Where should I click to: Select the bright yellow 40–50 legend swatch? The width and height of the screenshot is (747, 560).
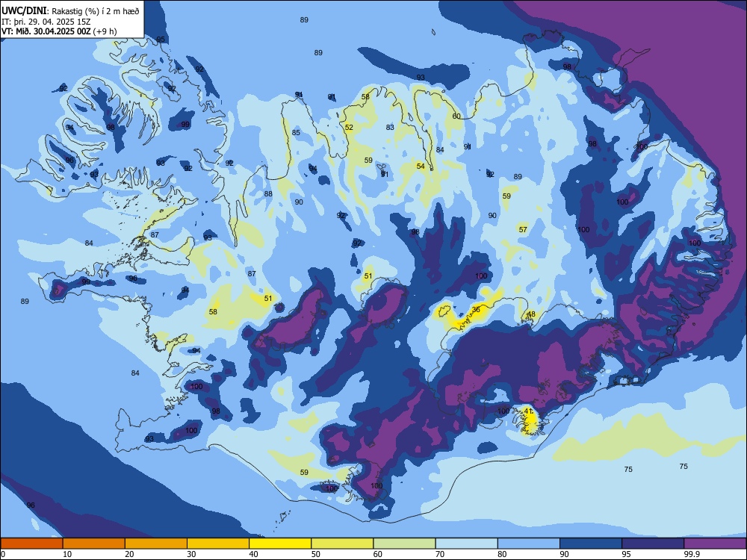280,544
